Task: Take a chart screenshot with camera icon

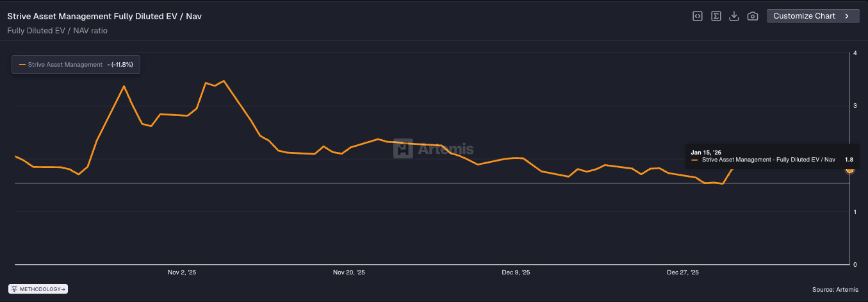Action: tap(753, 16)
